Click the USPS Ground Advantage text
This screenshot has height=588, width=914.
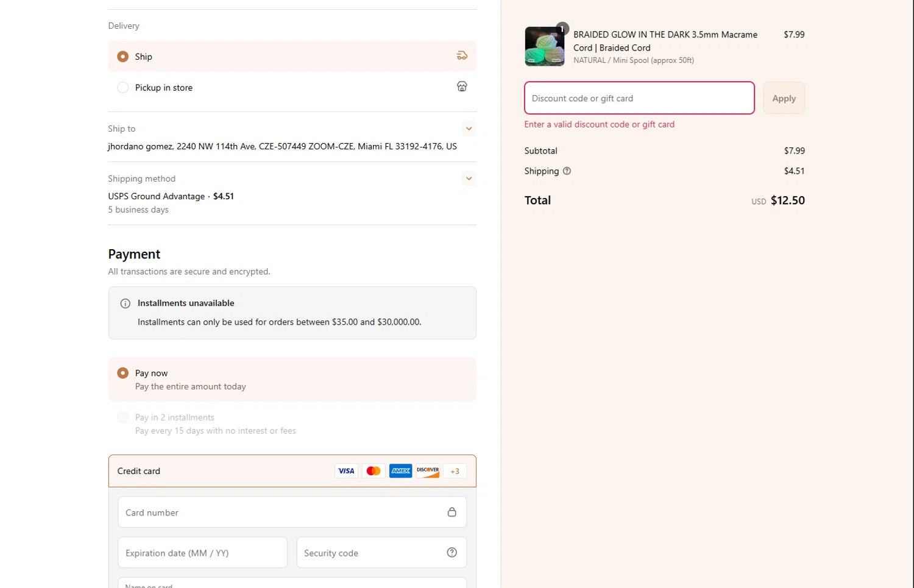pyautogui.click(x=157, y=196)
